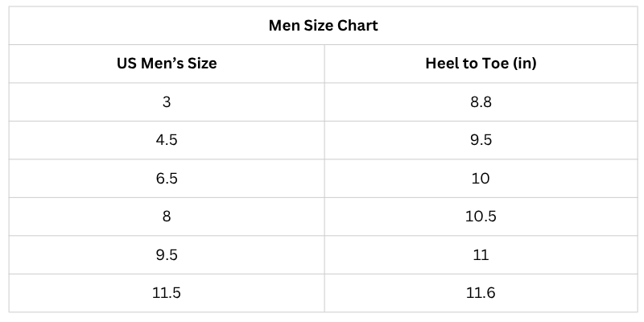Choose the heel to toe value 11
This screenshot has width=644, height=322.
click(481, 255)
